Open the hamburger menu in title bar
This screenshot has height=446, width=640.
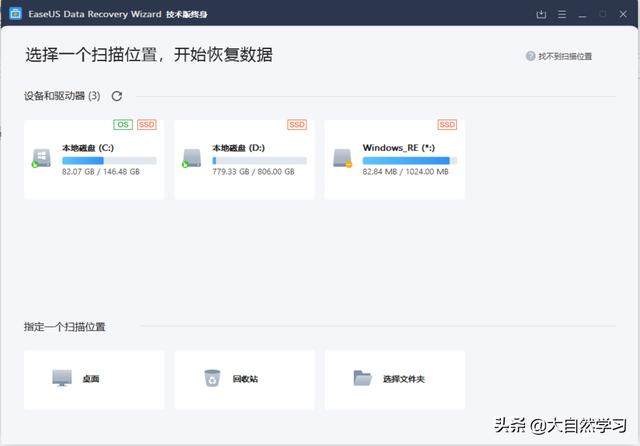coord(562,14)
